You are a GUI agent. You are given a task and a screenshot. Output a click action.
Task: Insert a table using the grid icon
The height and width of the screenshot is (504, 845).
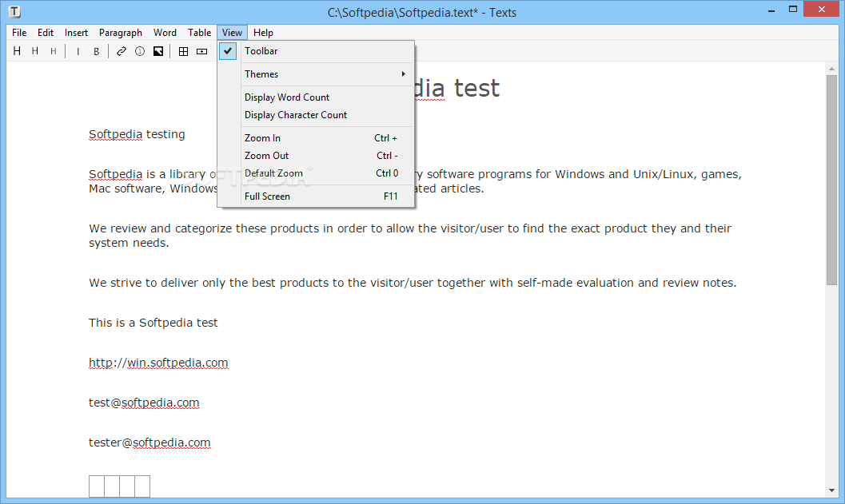tap(183, 51)
